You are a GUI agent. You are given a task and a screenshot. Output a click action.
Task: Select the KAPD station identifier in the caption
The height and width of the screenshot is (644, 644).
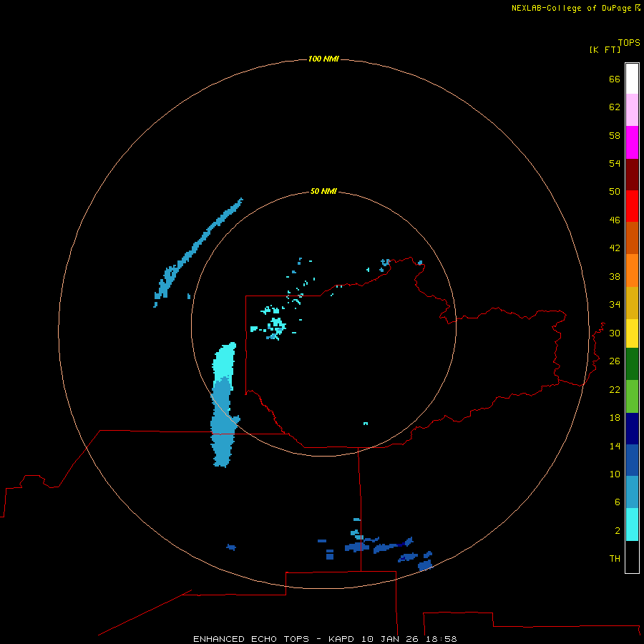(x=343, y=639)
